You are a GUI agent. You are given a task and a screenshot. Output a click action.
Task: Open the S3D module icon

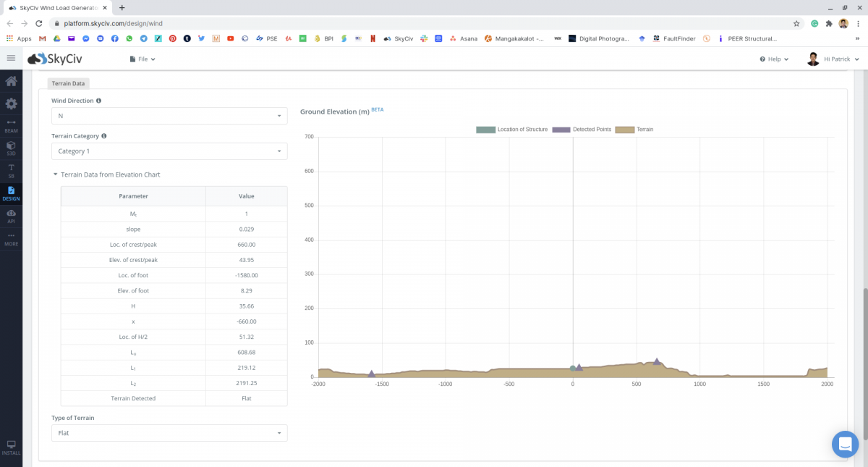[11, 148]
